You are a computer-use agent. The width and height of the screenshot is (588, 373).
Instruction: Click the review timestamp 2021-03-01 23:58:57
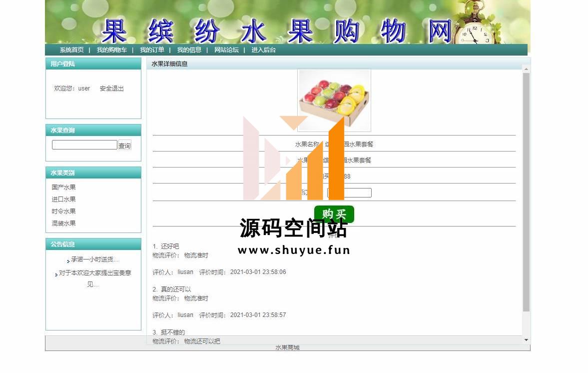[258, 315]
